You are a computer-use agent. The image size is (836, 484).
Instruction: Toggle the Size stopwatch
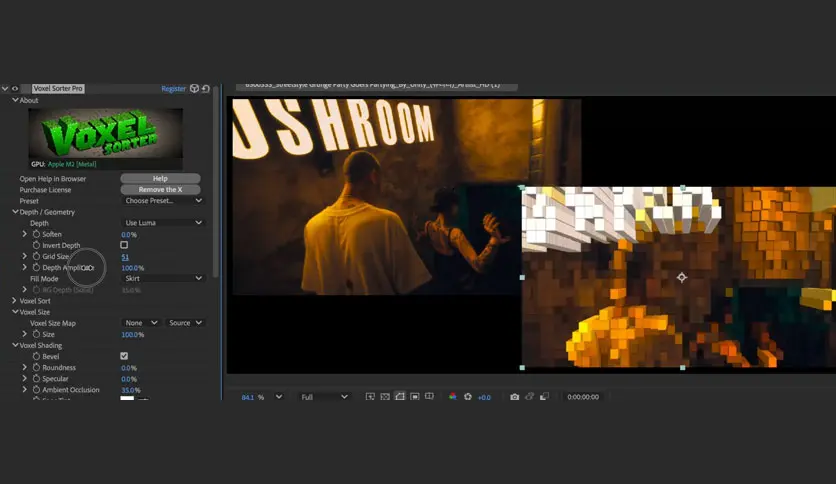(36, 334)
